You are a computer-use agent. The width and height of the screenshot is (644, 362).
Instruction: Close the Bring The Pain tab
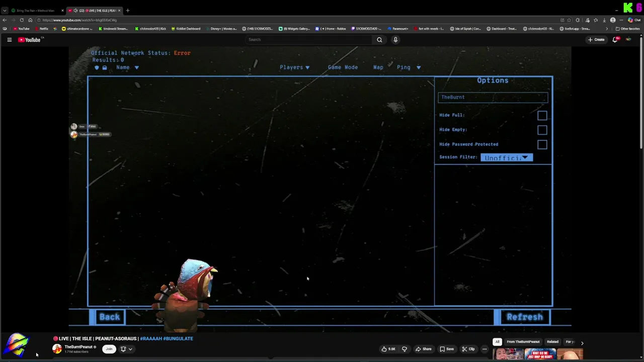(62, 11)
